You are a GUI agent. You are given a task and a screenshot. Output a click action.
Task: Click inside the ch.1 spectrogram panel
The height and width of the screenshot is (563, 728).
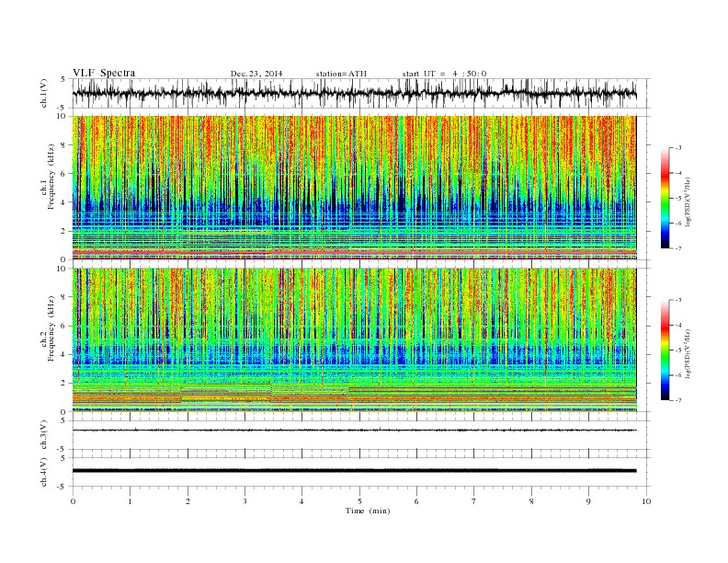click(x=354, y=188)
